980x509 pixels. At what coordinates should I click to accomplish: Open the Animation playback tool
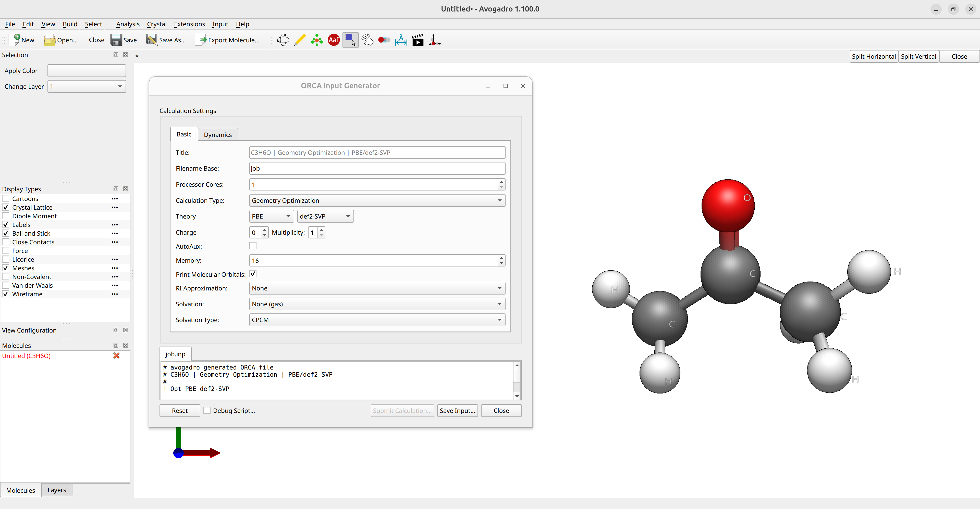418,40
